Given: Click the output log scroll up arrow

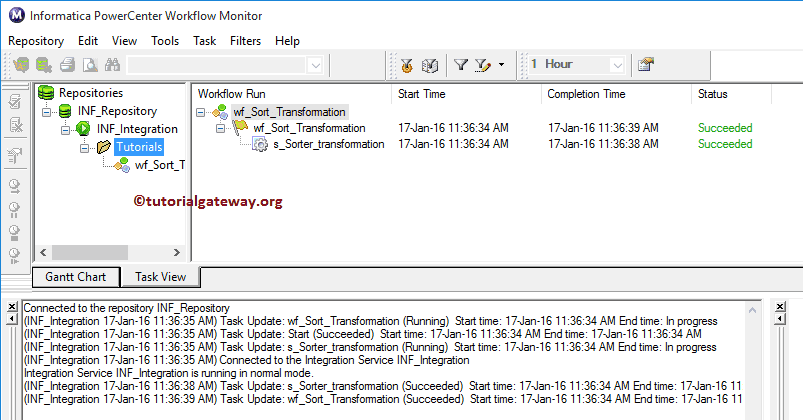Looking at the screenshot, I should point(752,310).
